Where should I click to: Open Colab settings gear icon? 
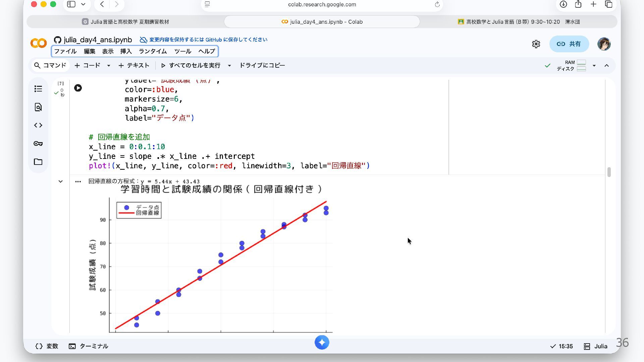[536, 44]
